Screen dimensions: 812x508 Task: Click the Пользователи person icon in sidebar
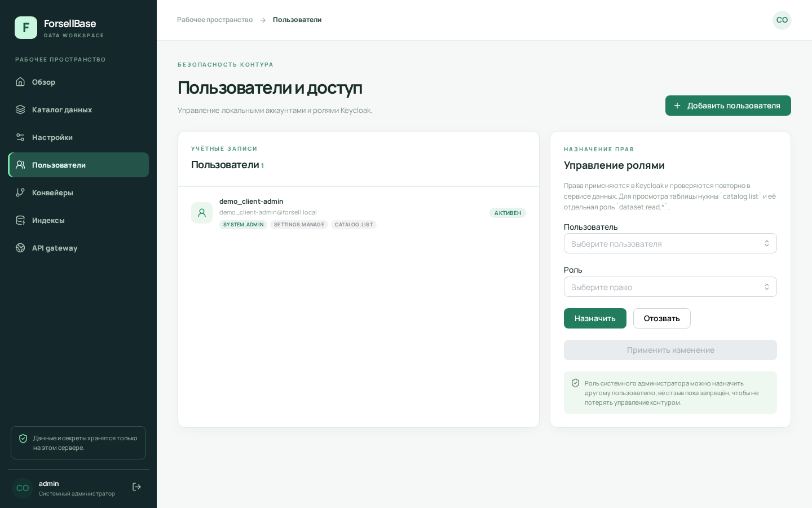pos(20,165)
